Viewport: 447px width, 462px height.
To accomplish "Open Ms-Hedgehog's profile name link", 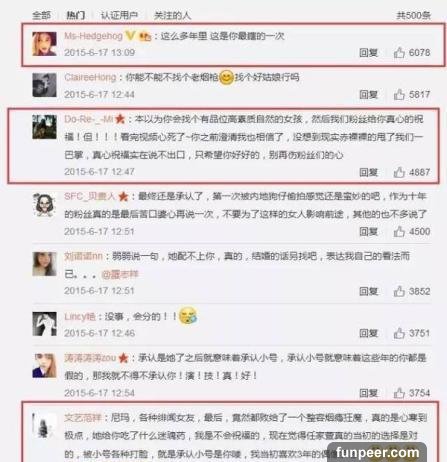I will [x=93, y=36].
